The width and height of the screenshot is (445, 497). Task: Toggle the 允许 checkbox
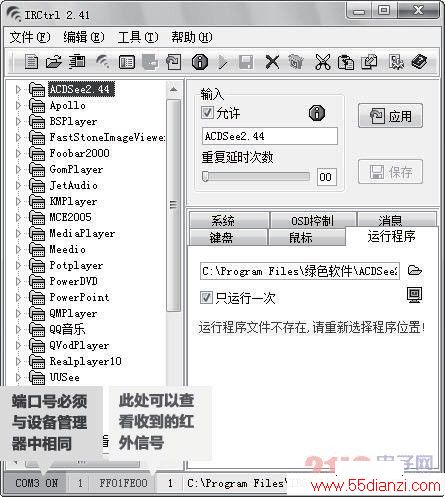pyautogui.click(x=207, y=113)
